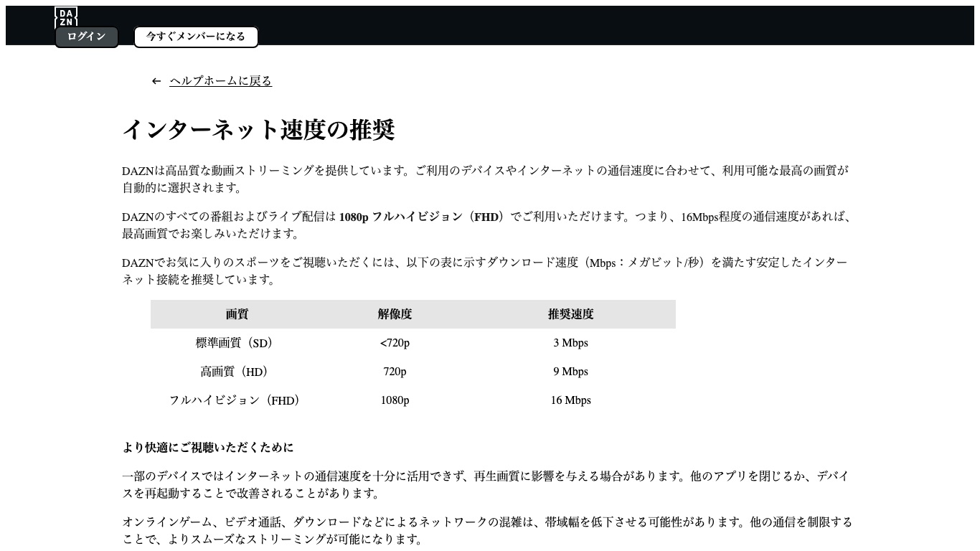The width and height of the screenshot is (980, 551).
Task: Select the フルハイビジョン（FHD） table cell
Action: coord(237,400)
